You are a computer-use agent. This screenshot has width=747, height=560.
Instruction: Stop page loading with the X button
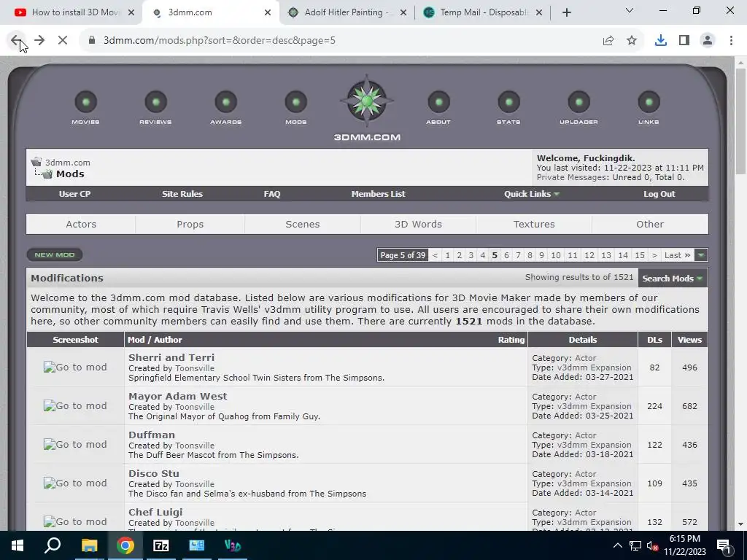(x=63, y=41)
